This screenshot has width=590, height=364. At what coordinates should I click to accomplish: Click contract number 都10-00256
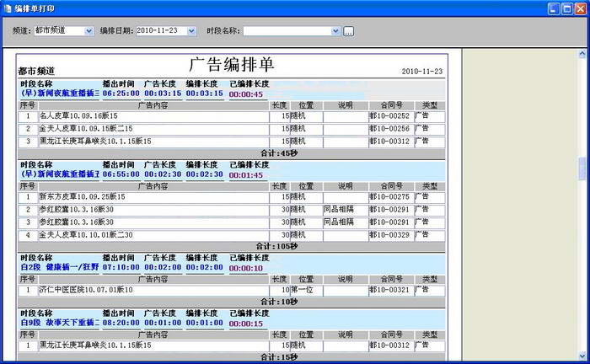pyautogui.click(x=389, y=129)
